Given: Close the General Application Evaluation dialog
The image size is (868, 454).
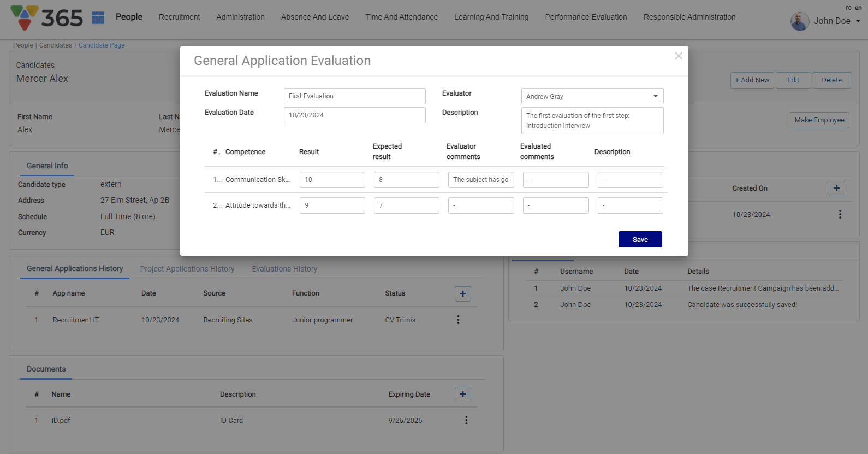Looking at the screenshot, I should [x=679, y=56].
